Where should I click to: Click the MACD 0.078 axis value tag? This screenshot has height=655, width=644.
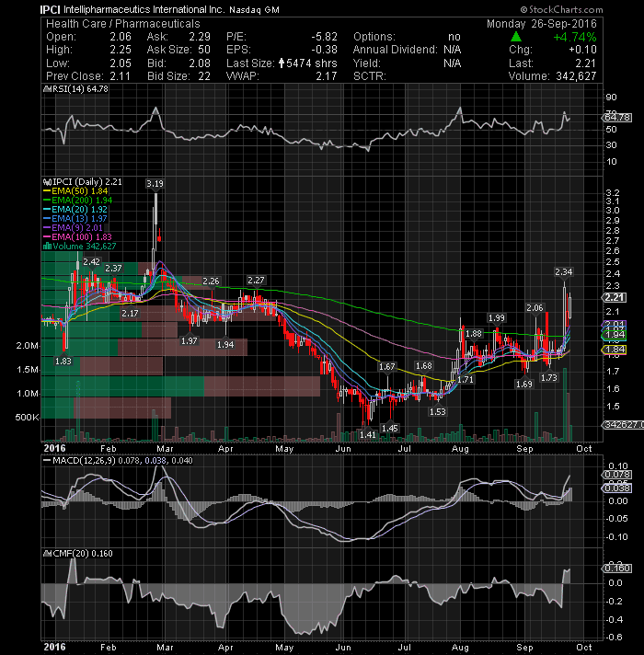pos(618,475)
